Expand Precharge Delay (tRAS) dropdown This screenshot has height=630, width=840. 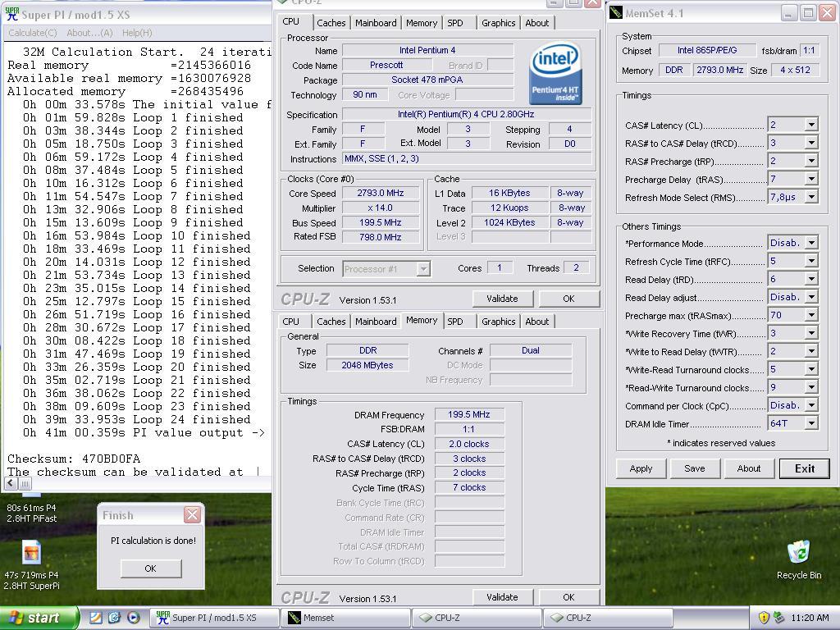tap(811, 179)
